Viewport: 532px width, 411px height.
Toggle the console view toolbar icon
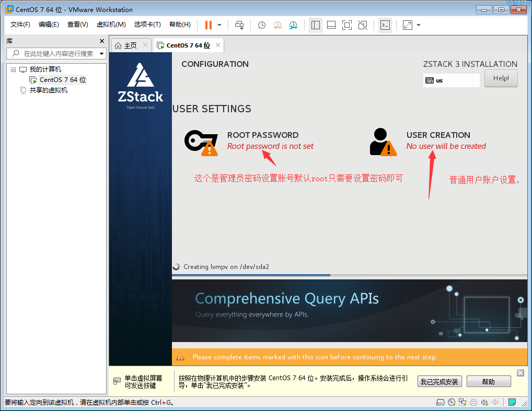coord(385,25)
